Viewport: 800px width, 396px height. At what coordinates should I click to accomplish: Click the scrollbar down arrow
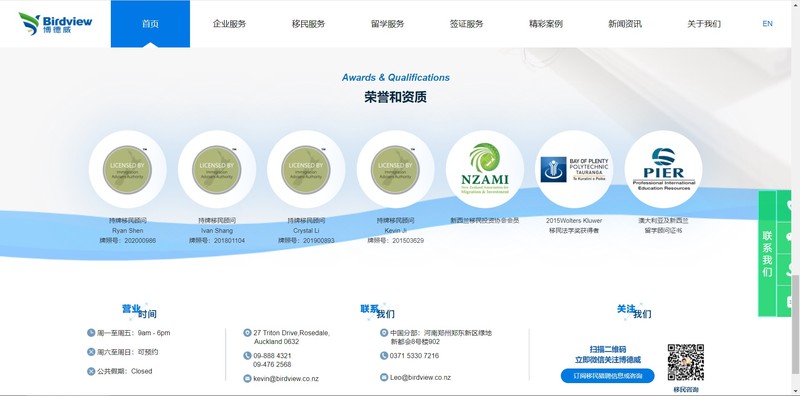[795, 392]
